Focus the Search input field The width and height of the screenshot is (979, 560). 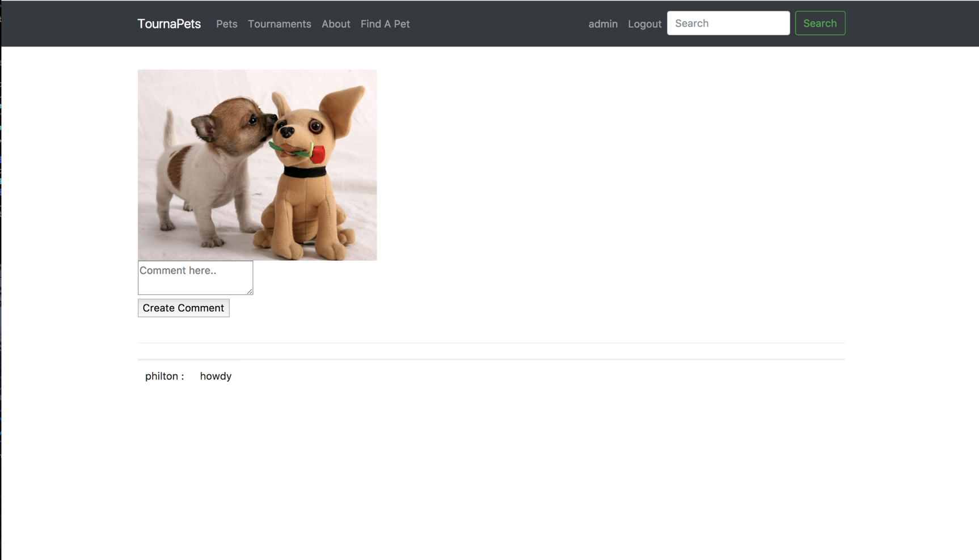point(728,23)
